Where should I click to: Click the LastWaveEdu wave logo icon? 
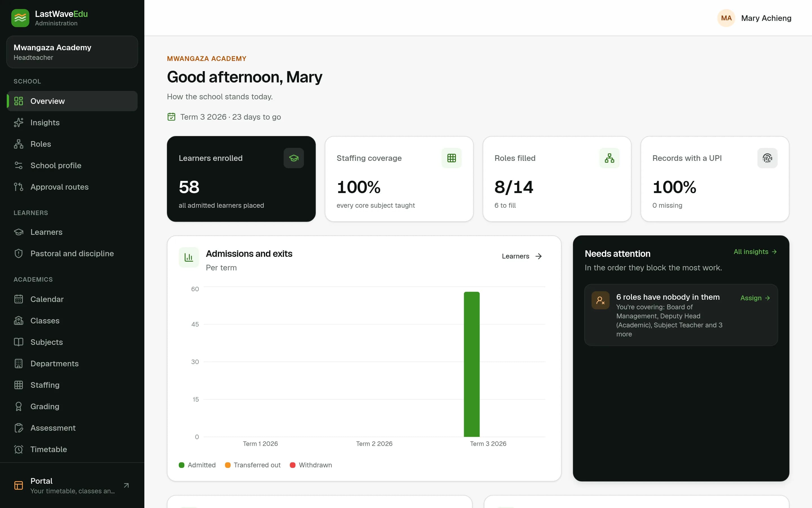pos(20,18)
